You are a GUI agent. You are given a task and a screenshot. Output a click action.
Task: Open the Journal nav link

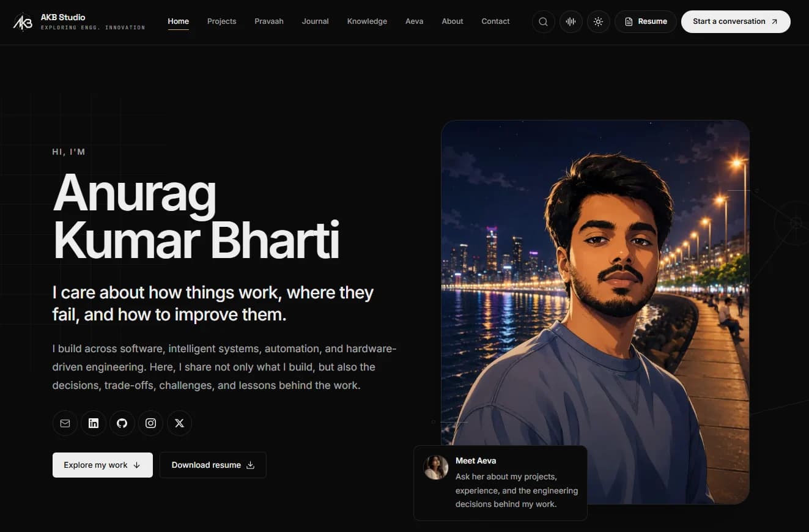[316, 21]
